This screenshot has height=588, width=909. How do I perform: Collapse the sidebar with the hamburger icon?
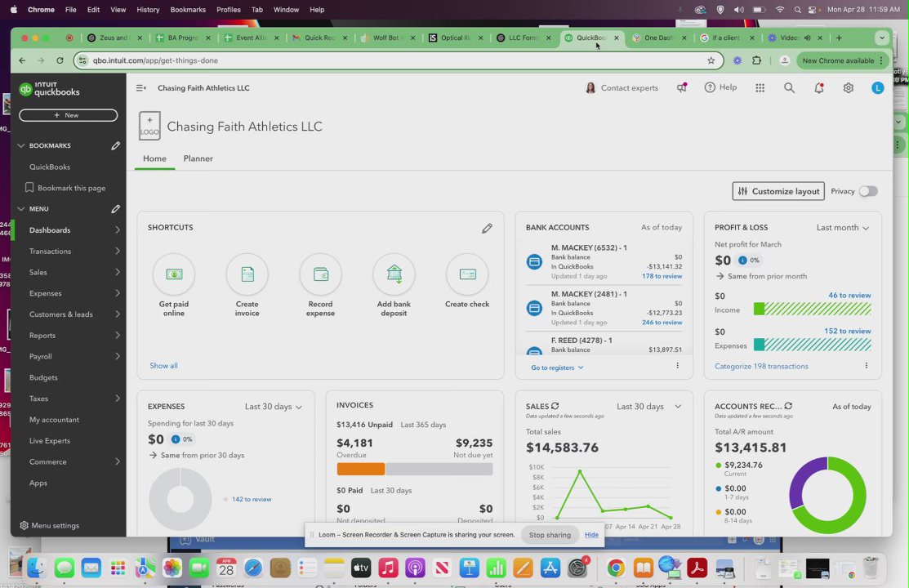(140, 88)
